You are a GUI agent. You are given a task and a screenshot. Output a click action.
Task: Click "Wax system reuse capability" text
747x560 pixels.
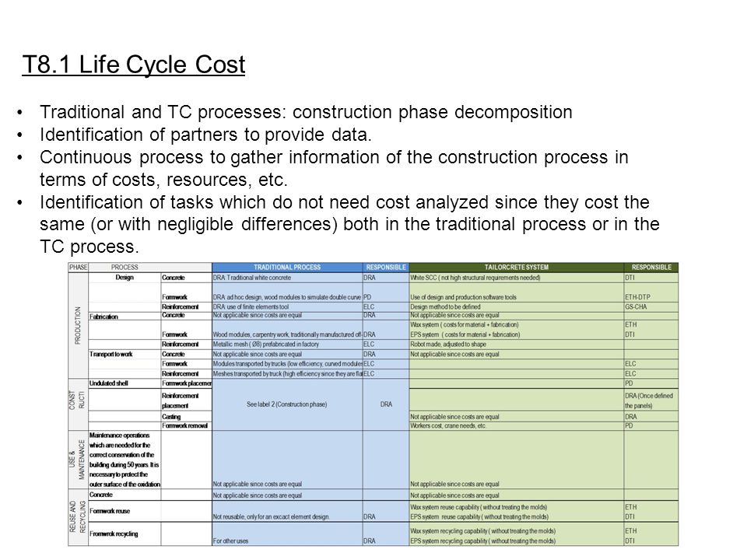pyautogui.click(x=479, y=508)
